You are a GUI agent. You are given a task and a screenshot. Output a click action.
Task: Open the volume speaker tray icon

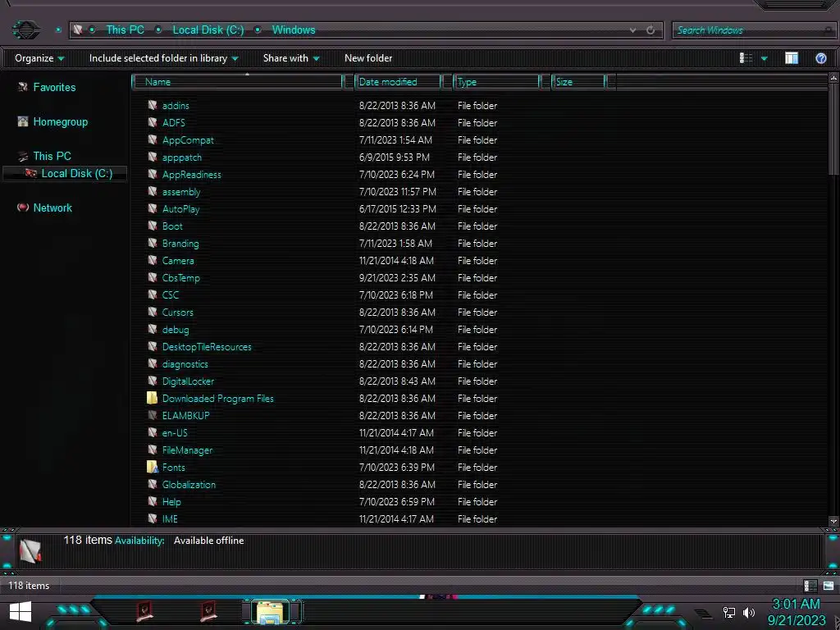point(748,612)
